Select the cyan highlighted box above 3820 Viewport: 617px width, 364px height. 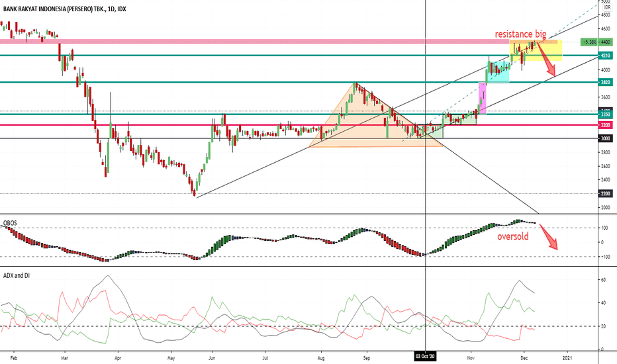498,72
